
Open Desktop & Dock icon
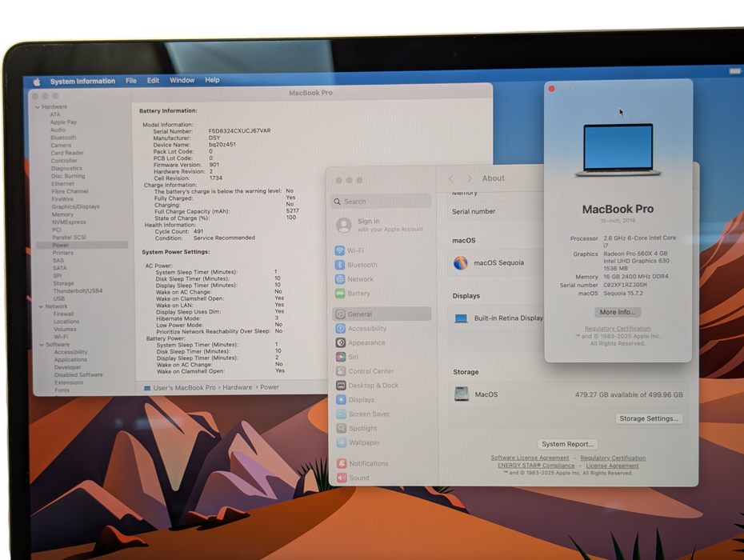341,386
